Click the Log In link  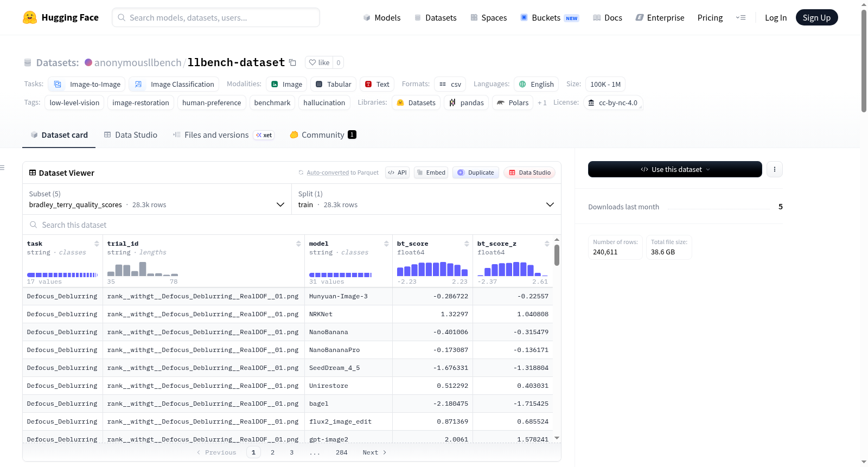pyautogui.click(x=776, y=17)
